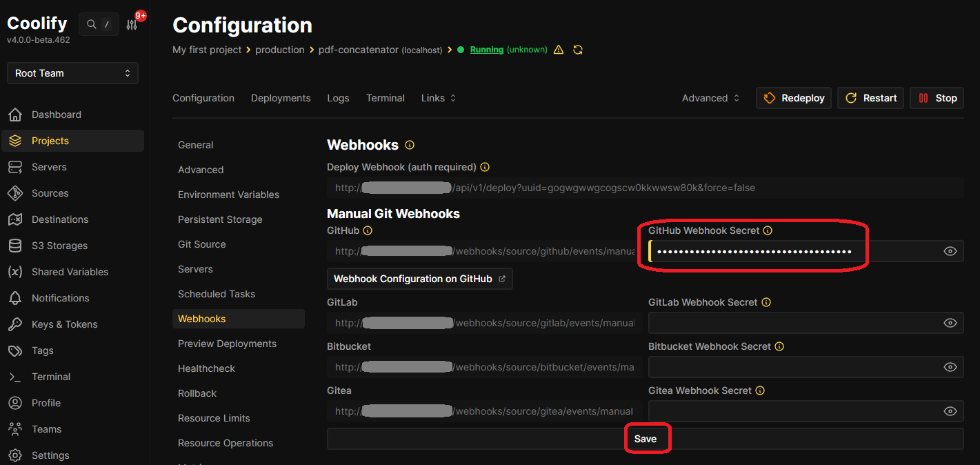Click info icon beside GitHub label

click(368, 230)
